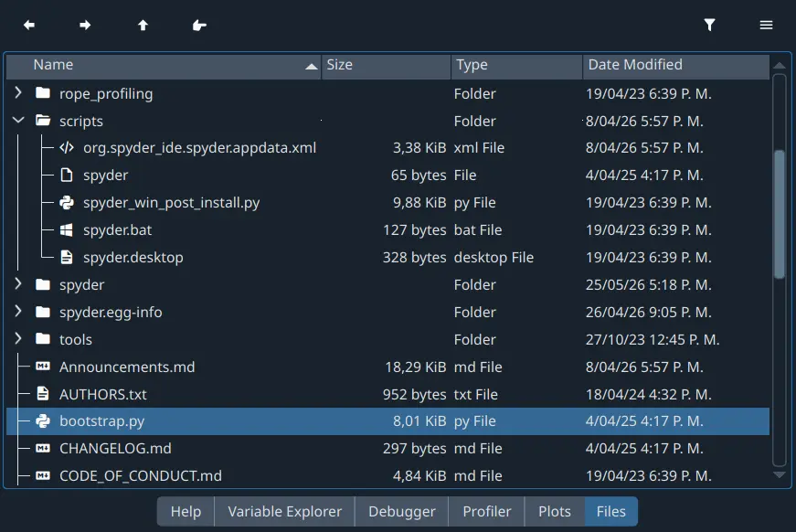796x532 pixels.
Task: Click the open scripts folder icon
Action: tap(43, 121)
